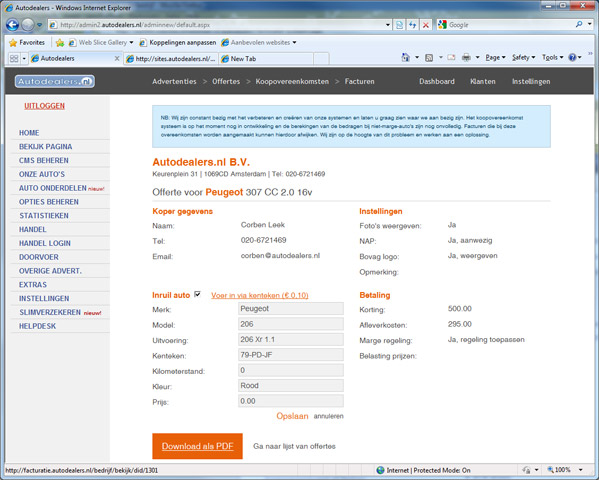Open the Tools menu
Image resolution: width=599 pixels, height=480 pixels.
(x=552, y=58)
